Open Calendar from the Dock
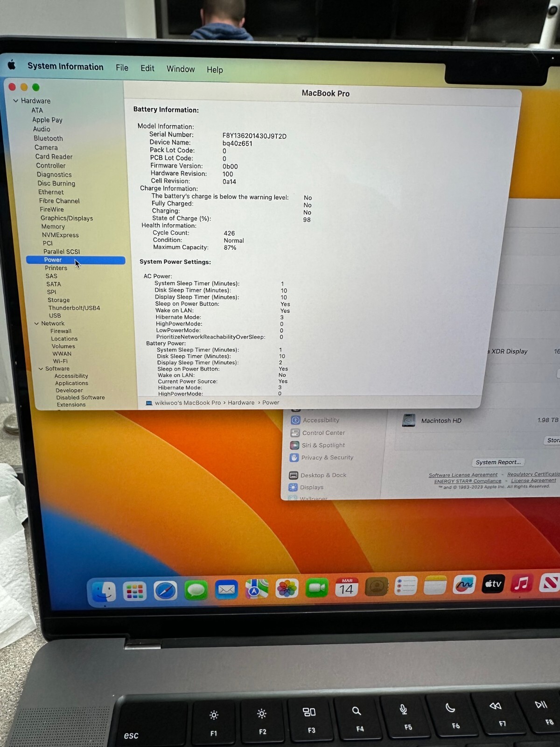Viewport: 560px width, 747px height. (346, 587)
